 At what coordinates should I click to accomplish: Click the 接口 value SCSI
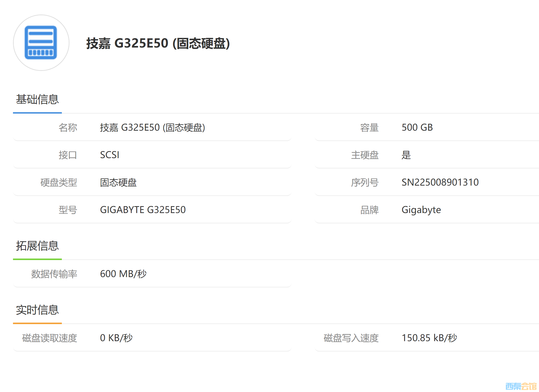click(x=109, y=155)
